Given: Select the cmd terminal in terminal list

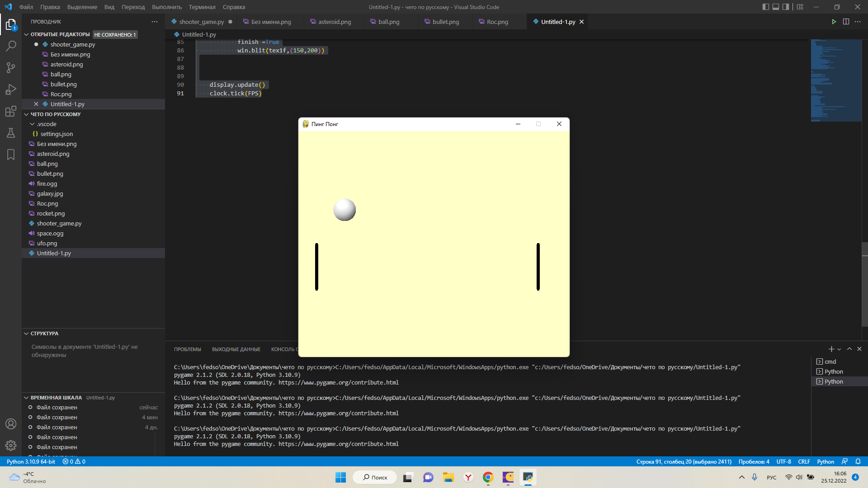Looking at the screenshot, I should coord(830,361).
